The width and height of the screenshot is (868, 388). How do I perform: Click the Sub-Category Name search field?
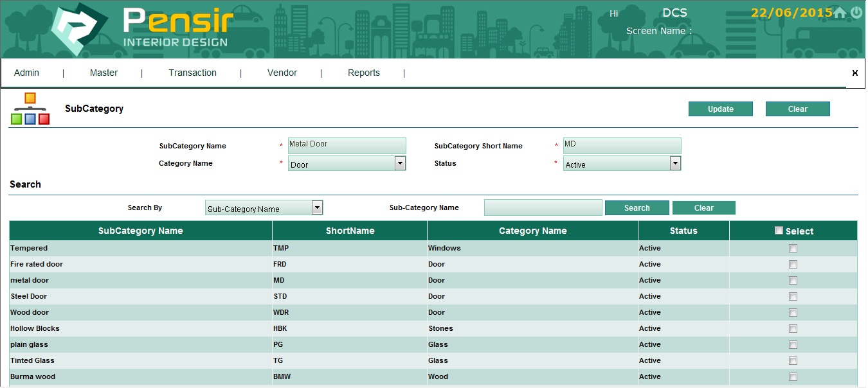[x=543, y=207]
